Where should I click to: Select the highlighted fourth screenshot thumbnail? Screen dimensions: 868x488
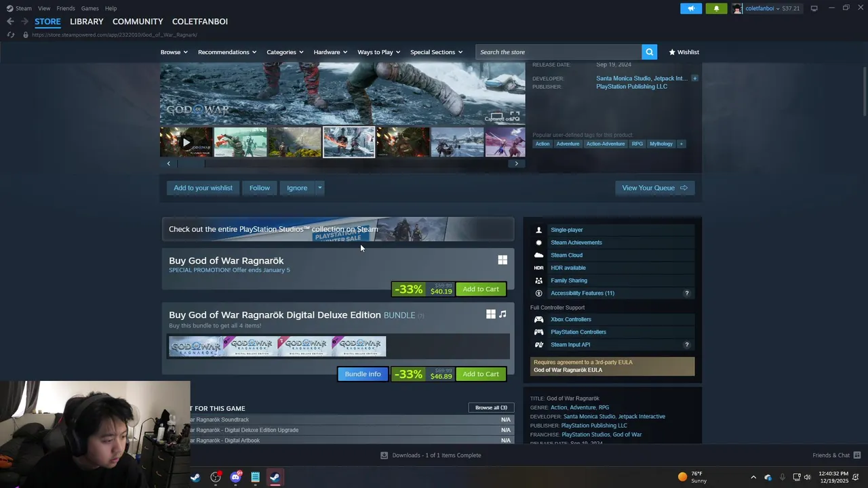(349, 142)
